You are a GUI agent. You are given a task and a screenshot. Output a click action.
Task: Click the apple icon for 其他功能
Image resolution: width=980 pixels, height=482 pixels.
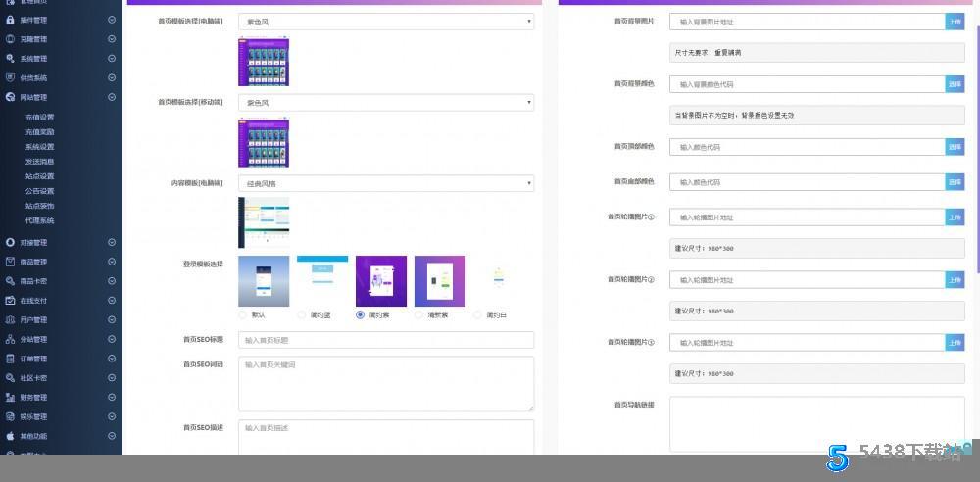click(x=10, y=436)
